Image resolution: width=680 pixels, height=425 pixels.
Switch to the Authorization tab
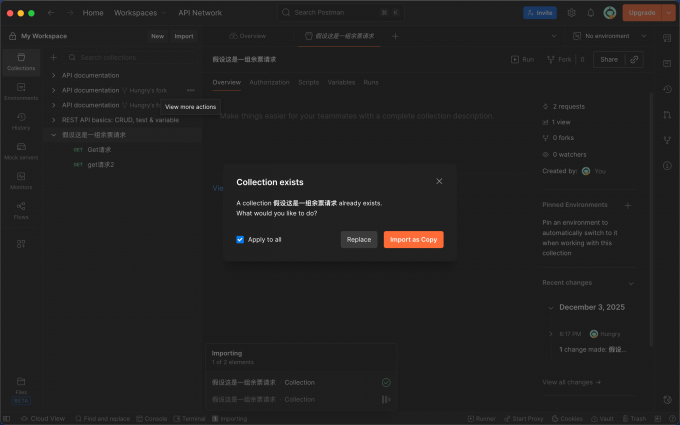269,82
